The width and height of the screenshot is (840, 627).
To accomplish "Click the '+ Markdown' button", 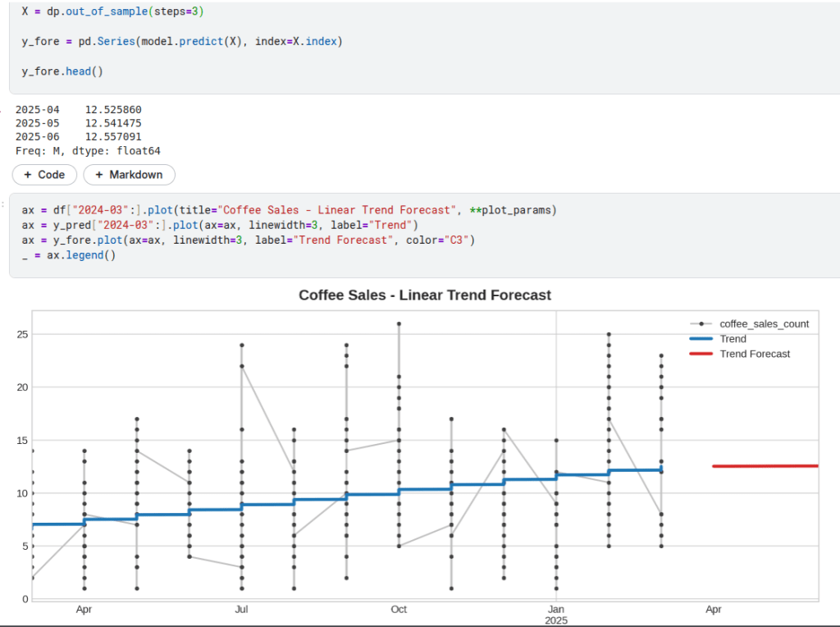I will click(x=129, y=175).
